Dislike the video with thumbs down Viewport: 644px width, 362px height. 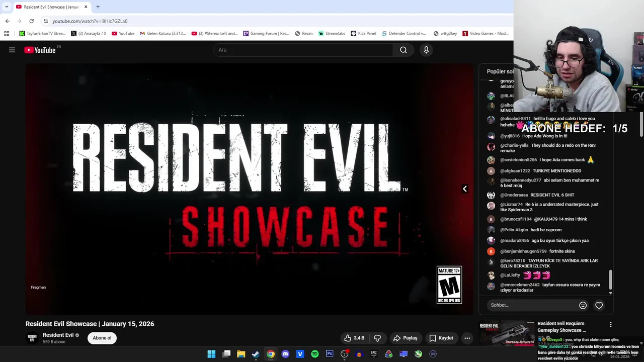click(x=377, y=338)
